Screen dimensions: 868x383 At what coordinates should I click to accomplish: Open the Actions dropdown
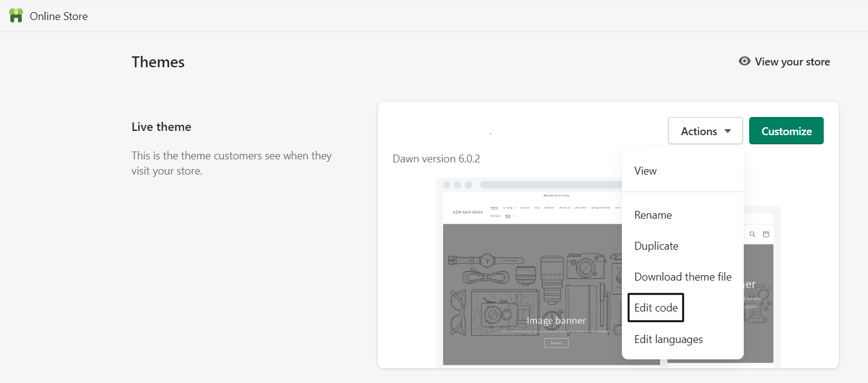pos(705,130)
